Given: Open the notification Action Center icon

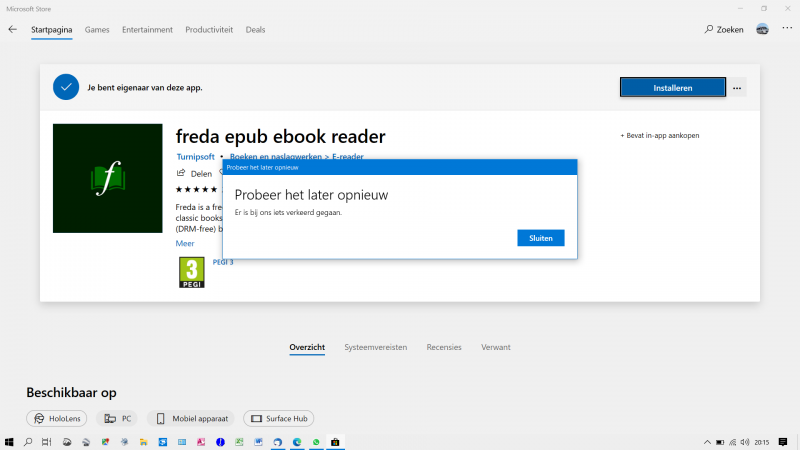Looking at the screenshot, I should point(783,442).
